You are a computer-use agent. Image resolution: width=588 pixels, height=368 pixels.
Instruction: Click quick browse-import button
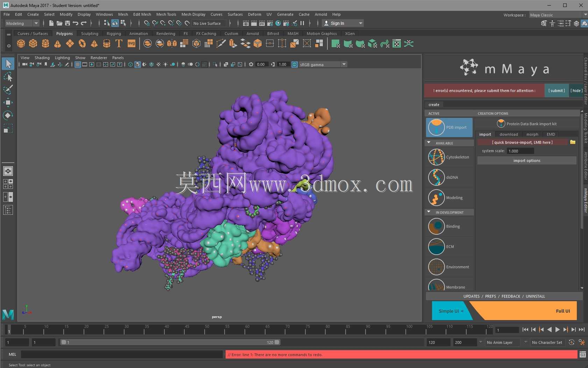[522, 142]
